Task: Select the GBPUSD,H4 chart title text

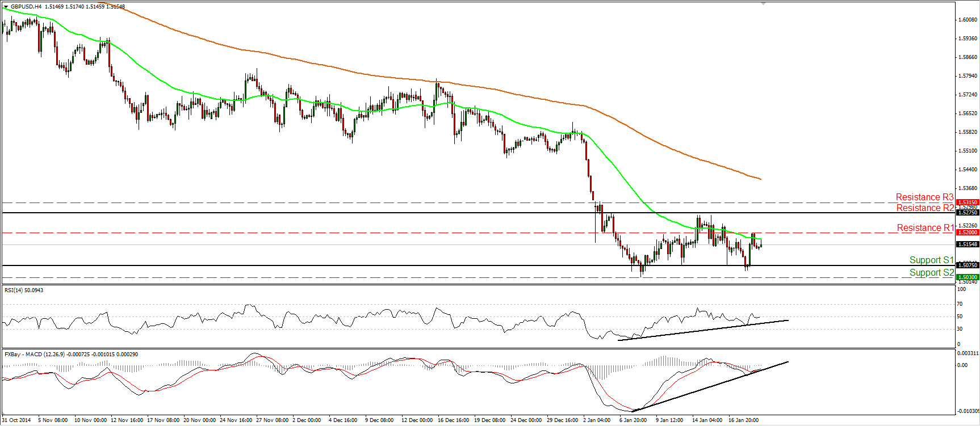Action: click(26, 7)
